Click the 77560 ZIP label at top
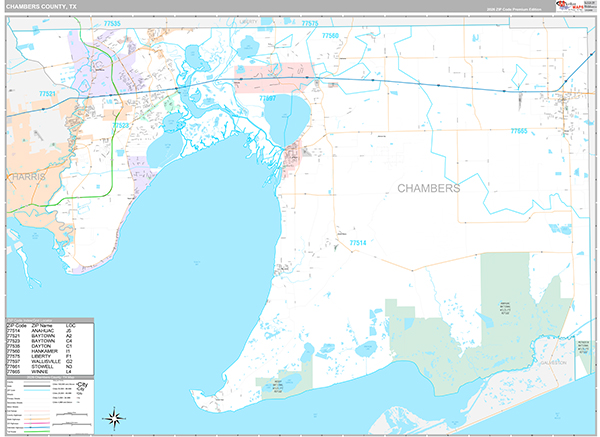 [x=330, y=36]
